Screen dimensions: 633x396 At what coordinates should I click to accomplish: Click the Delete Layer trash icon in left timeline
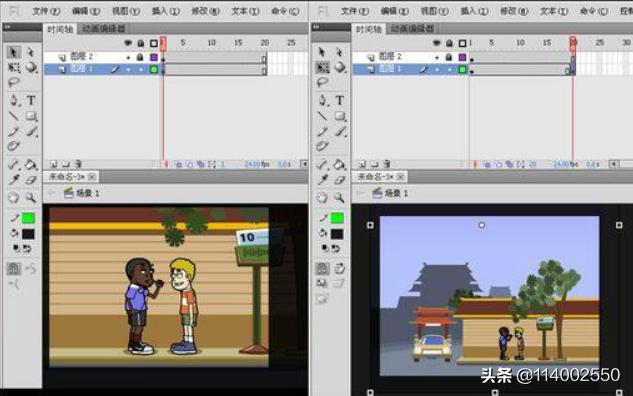coord(78,164)
